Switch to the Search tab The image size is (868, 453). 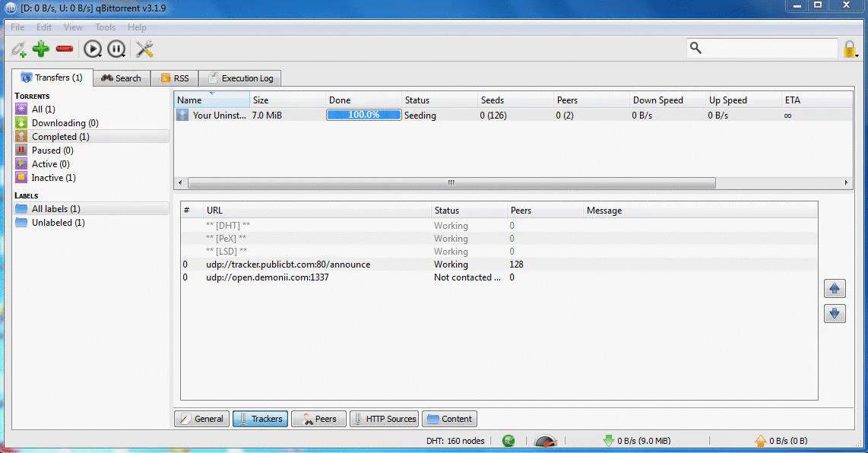click(x=122, y=78)
